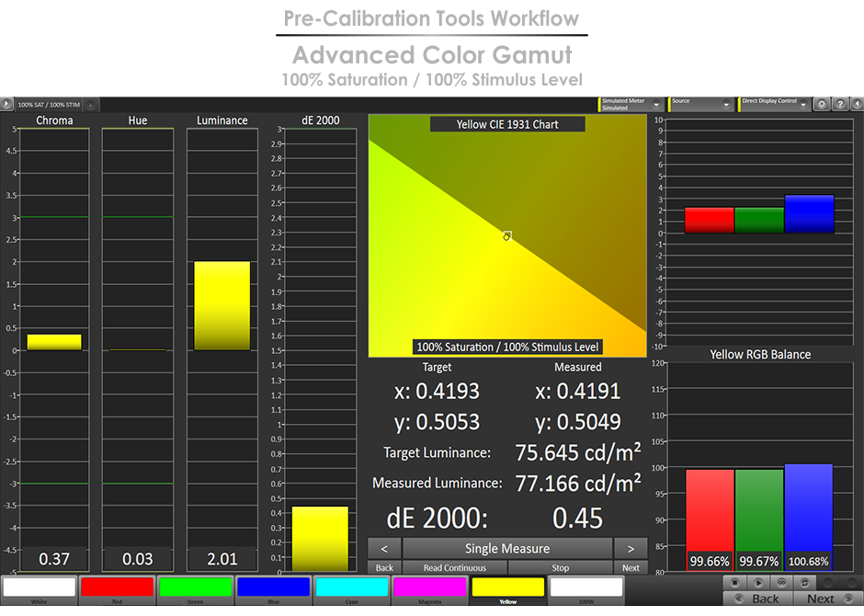Start Read Continuous
Viewport: 864px width, 616px height.
click(x=455, y=567)
